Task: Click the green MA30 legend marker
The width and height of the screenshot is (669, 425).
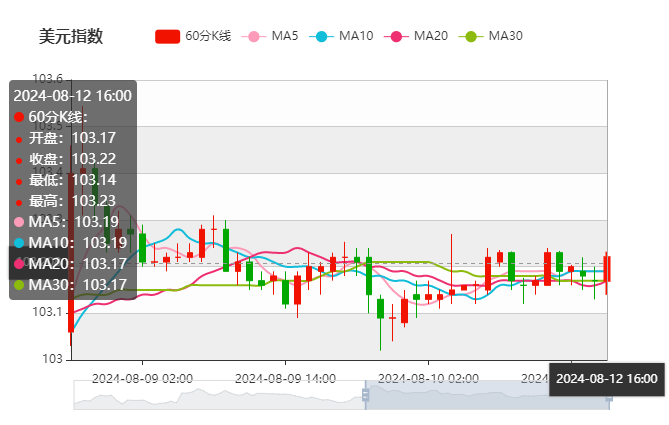Action: (x=471, y=37)
